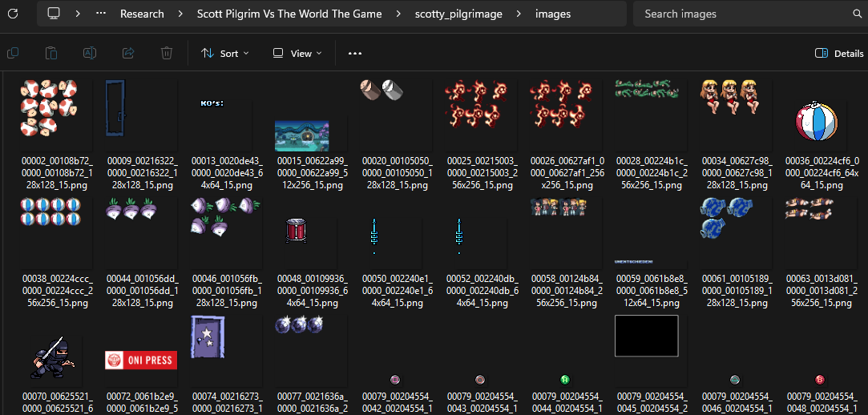Click the Paste clipboard icon
Screen dimensions: 868x415
coord(51,53)
